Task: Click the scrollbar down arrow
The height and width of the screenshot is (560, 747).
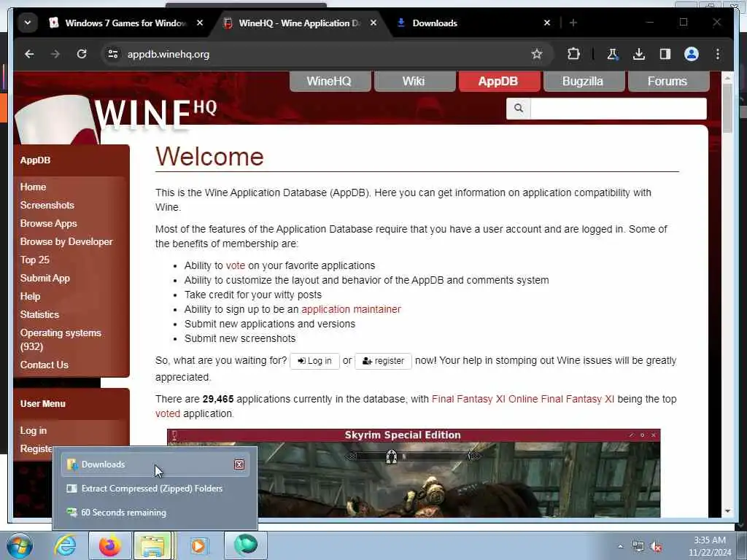Action: 727,511
